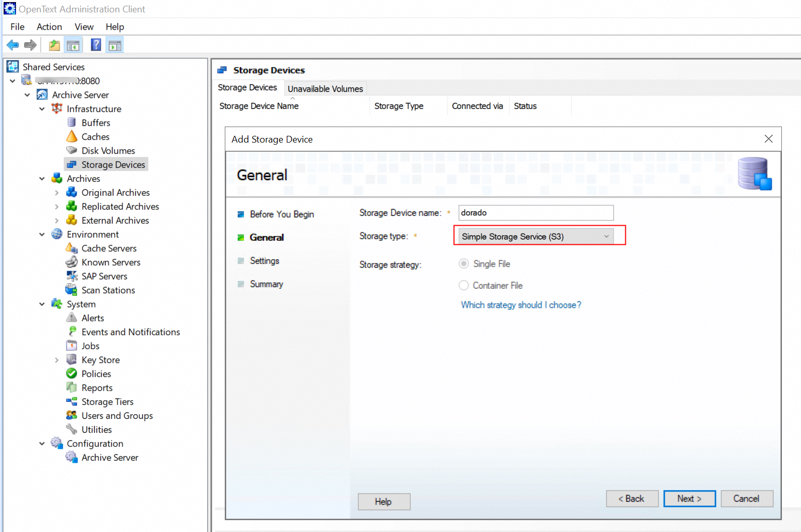801x532 pixels.
Task: Open the Help menu
Action: 115,27
